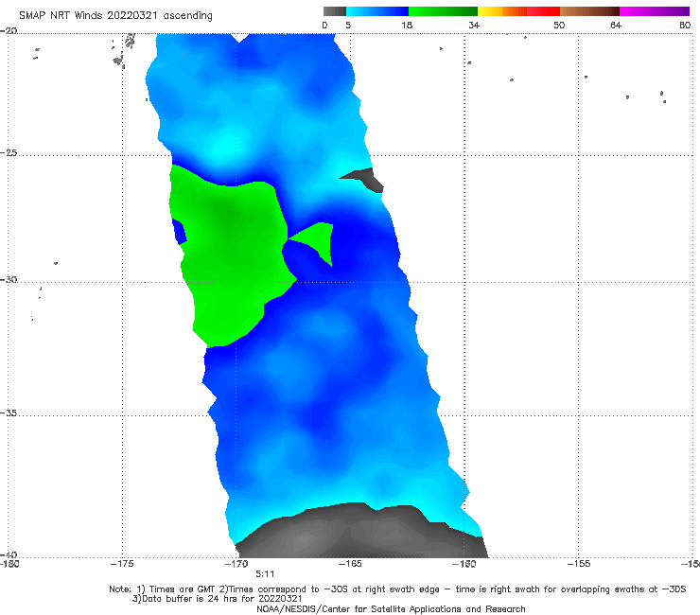This screenshot has height=615, width=700.
Task: Click the colorbar start label "0"
Action: coord(324,26)
